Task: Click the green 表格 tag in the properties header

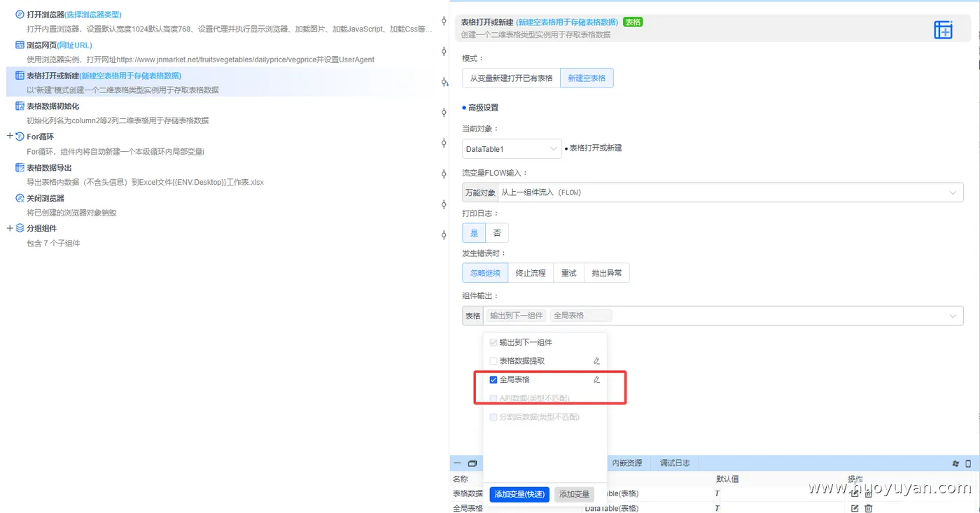Action: click(x=633, y=22)
